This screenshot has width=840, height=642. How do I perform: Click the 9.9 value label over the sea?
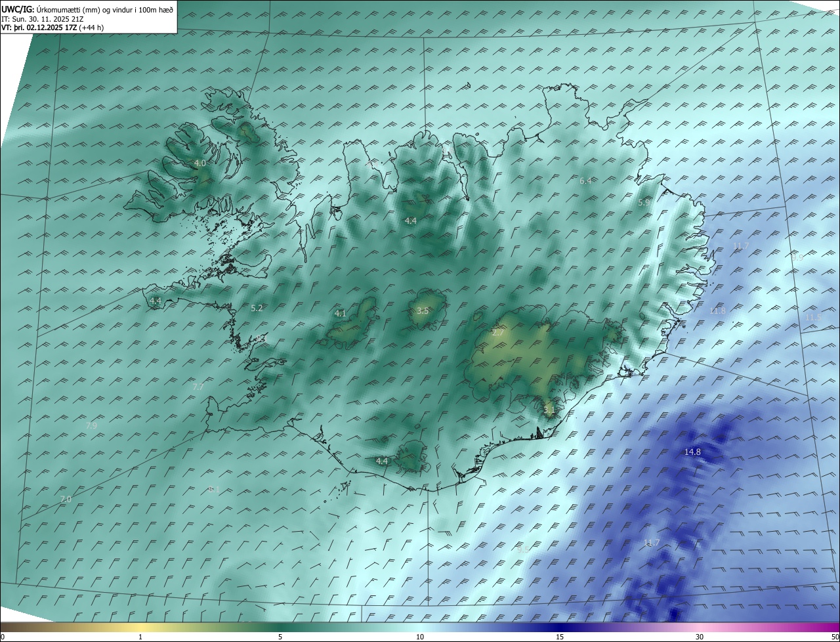(x=797, y=258)
